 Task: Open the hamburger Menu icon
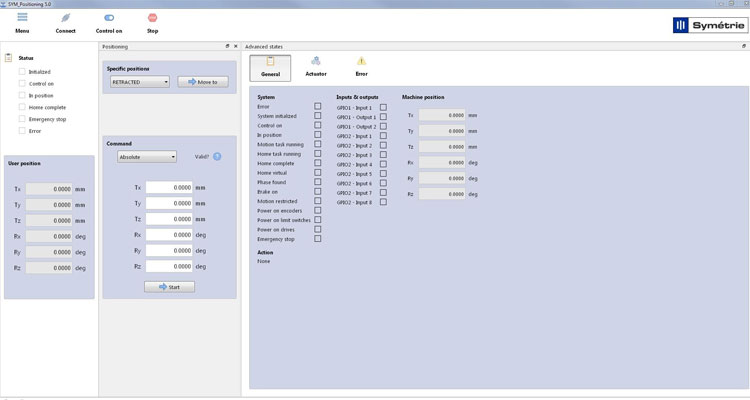22,18
